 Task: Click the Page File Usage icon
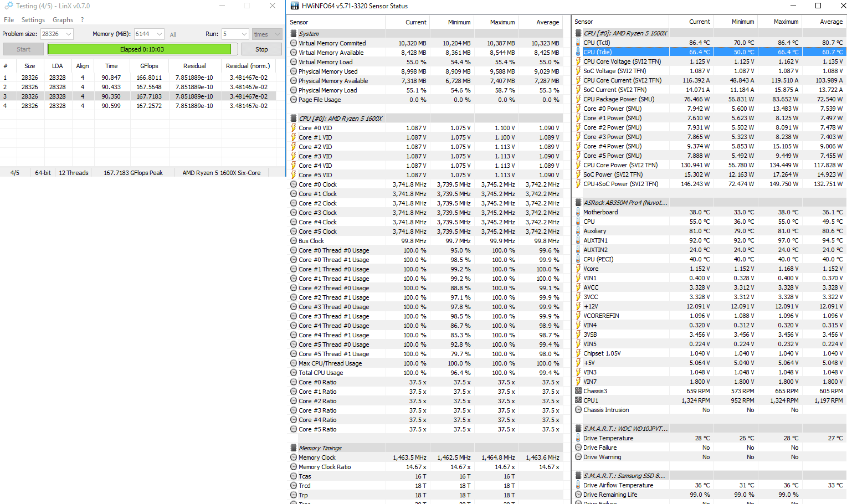[x=294, y=100]
